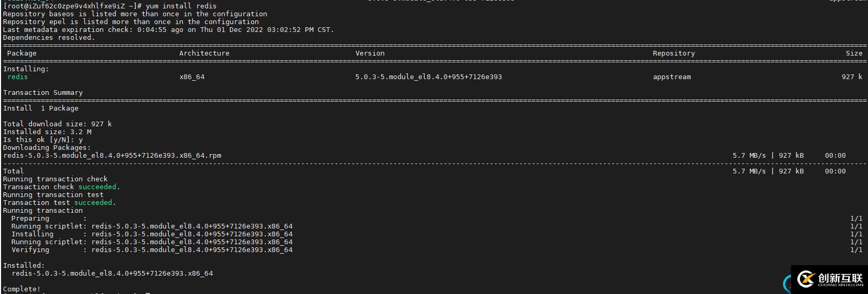The height and width of the screenshot is (294, 868).
Task: Click the Version column header
Action: 370,53
